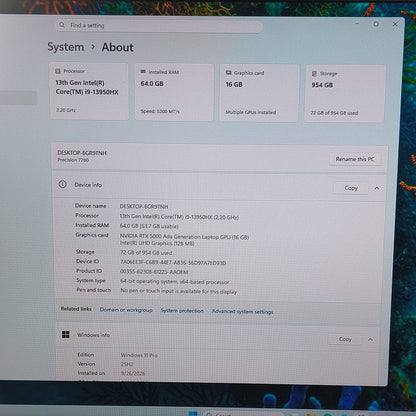The image size is (416, 416).
Task: Focus the Find a setting search field
Action: [159, 26]
